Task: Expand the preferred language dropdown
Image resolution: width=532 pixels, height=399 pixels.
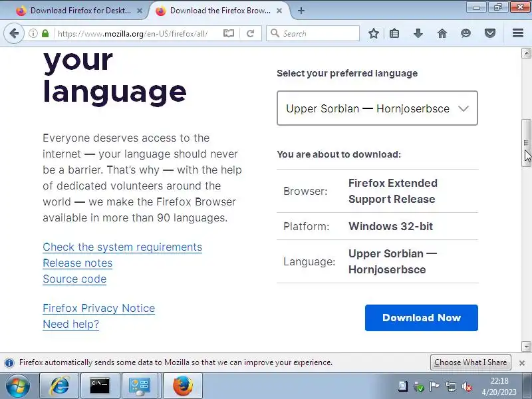Action: (x=377, y=108)
